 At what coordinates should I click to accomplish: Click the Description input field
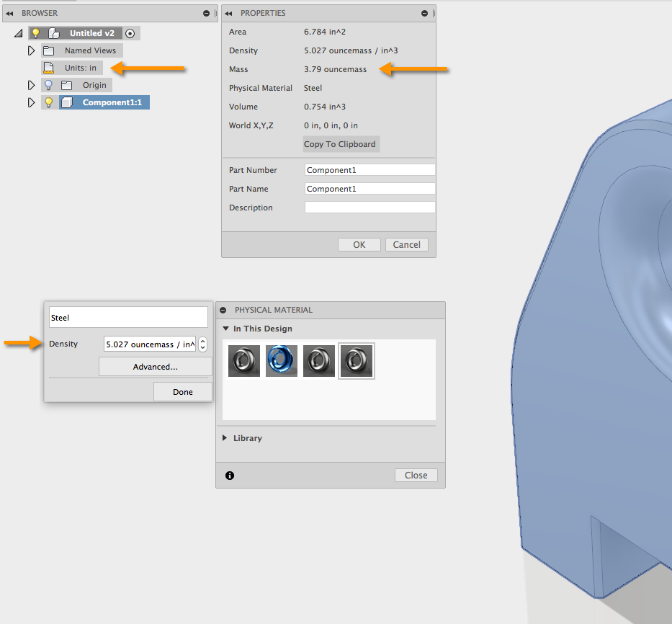[369, 207]
